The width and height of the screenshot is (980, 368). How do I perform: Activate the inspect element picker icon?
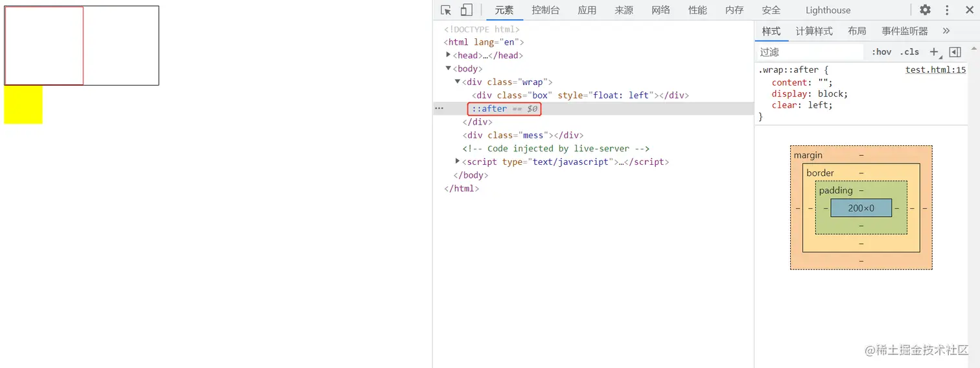[x=446, y=10]
